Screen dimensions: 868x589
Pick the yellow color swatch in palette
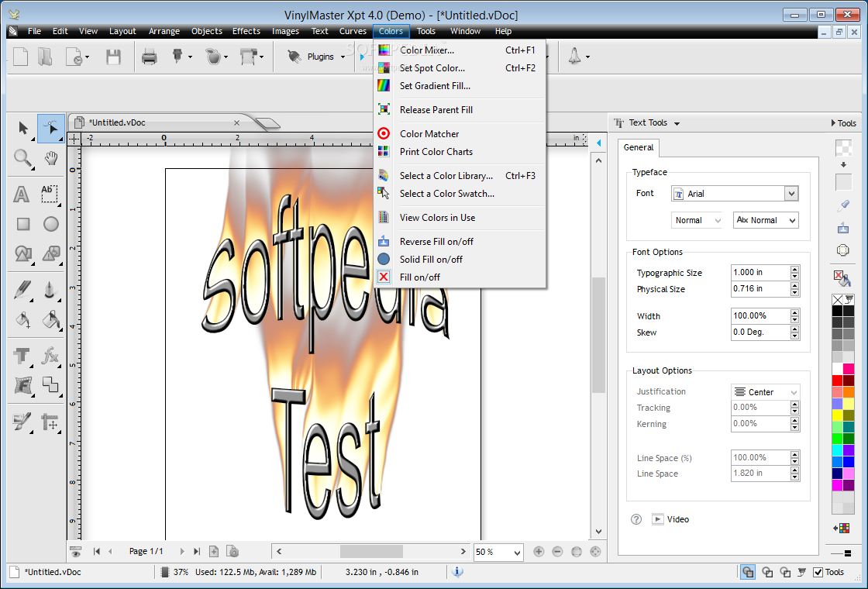[x=838, y=415]
